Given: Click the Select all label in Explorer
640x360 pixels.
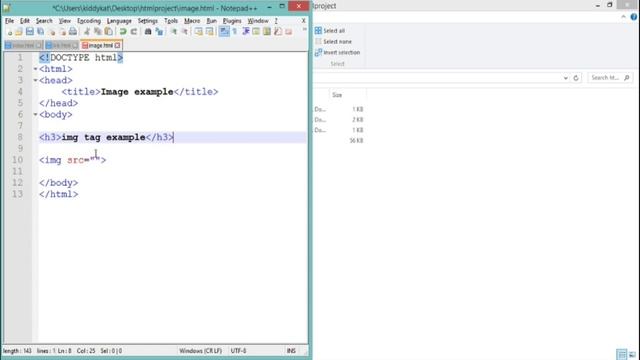Looking at the screenshot, I should pos(334,31).
